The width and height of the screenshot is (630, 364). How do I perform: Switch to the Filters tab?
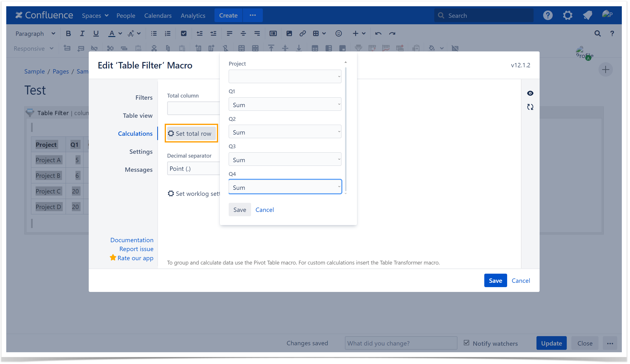pos(144,98)
